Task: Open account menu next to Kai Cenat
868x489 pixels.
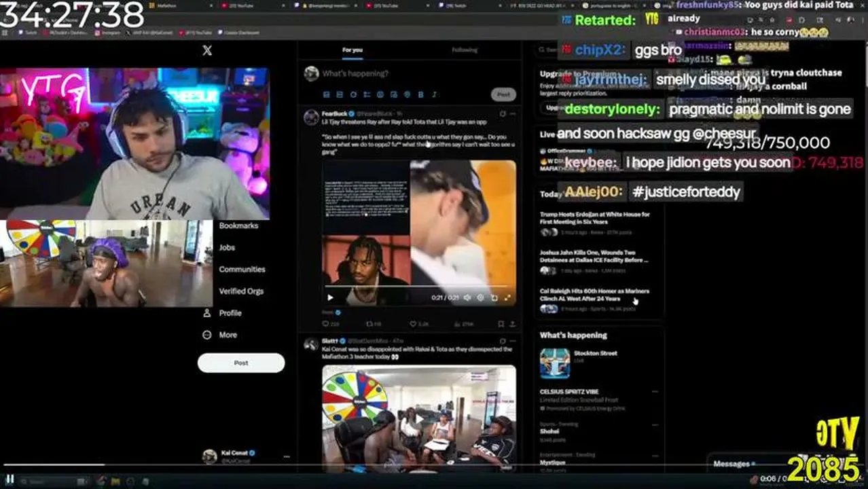Action: coord(286,456)
